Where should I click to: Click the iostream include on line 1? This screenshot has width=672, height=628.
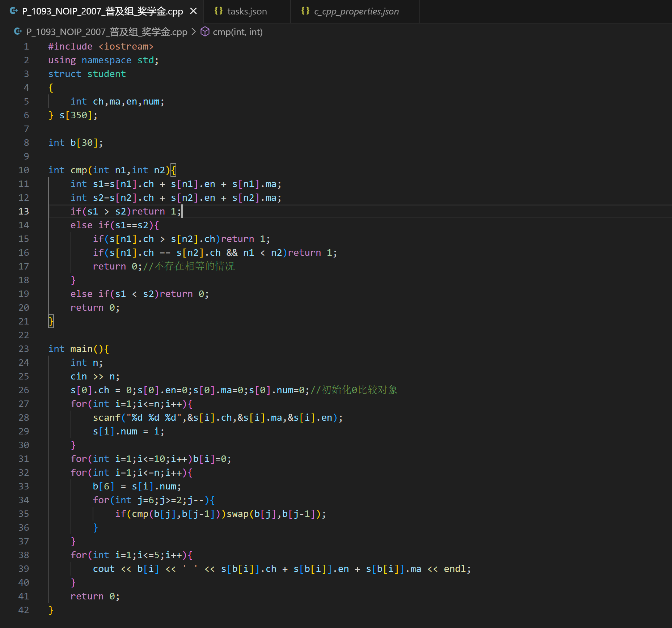coord(126,46)
